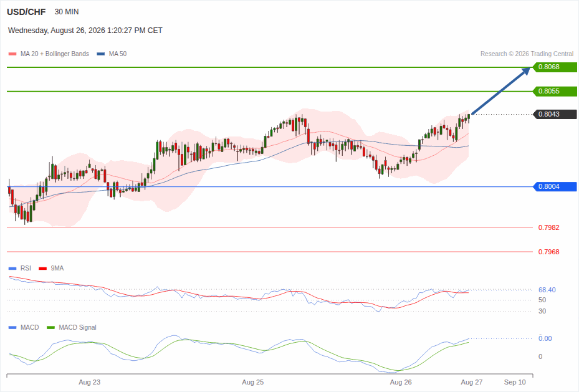This screenshot has width=579, height=392.
Task: Click the MACD Signal green legend swatch
Action: (x=51, y=327)
